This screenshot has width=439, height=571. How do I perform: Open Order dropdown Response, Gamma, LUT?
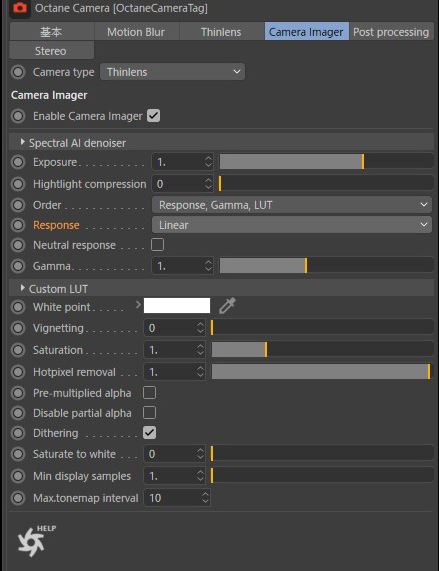point(292,205)
